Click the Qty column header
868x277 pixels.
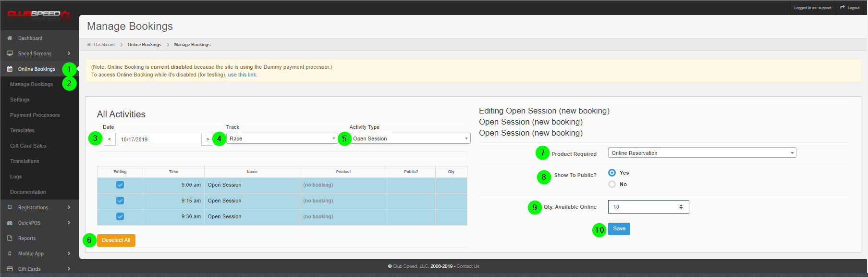coord(451,172)
